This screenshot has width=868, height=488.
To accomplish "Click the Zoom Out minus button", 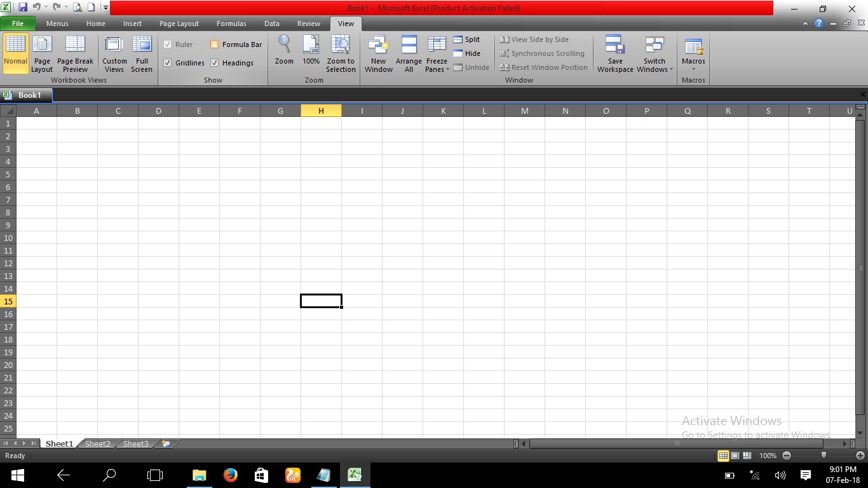I will tap(787, 456).
